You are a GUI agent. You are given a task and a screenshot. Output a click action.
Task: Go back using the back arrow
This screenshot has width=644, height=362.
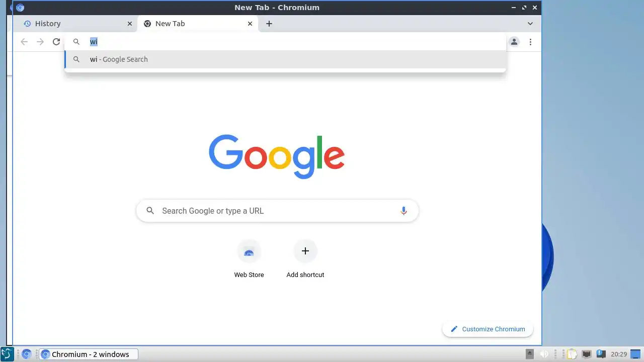point(24,42)
